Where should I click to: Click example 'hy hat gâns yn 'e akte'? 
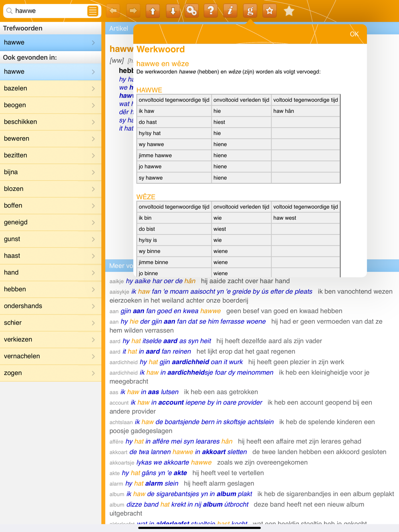[154, 473]
